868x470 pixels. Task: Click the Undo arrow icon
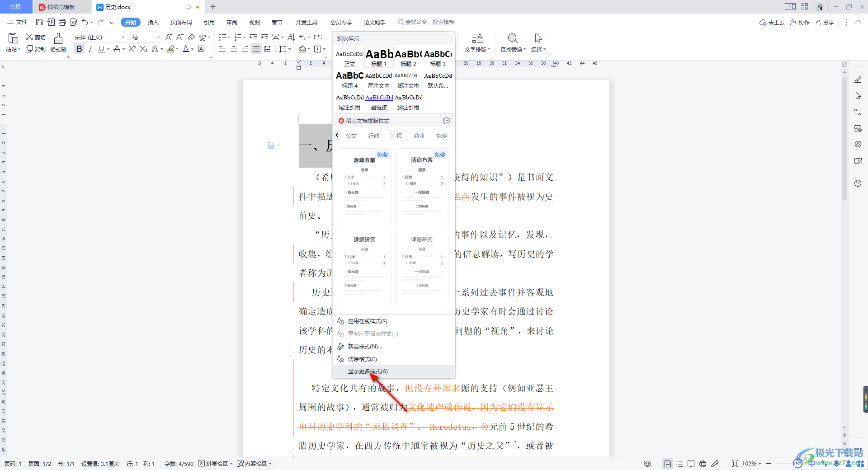(85, 22)
